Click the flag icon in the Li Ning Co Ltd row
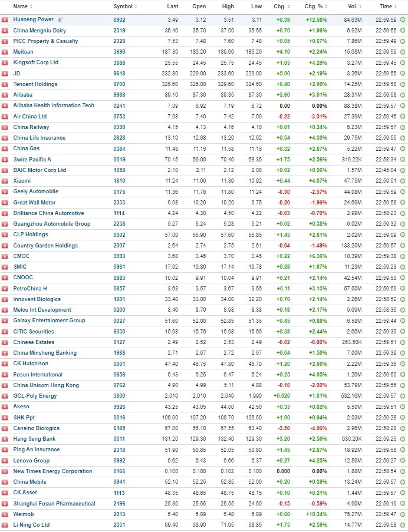 (5, 525)
